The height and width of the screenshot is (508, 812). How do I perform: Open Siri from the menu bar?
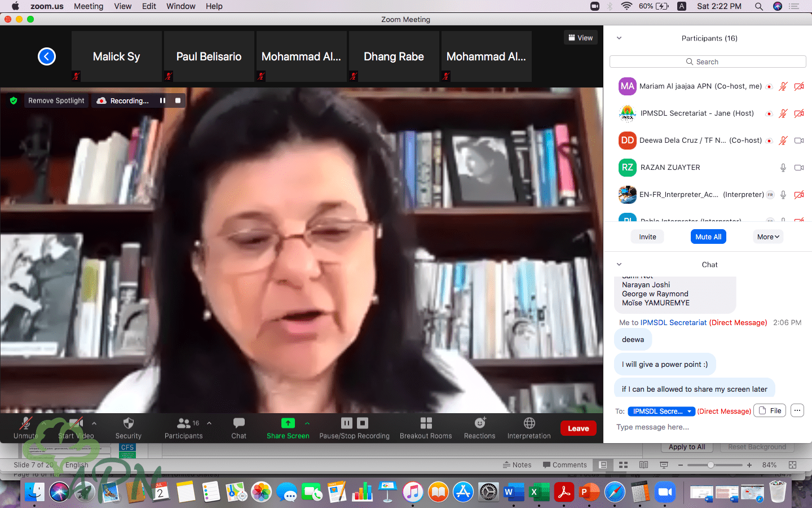[x=778, y=6]
